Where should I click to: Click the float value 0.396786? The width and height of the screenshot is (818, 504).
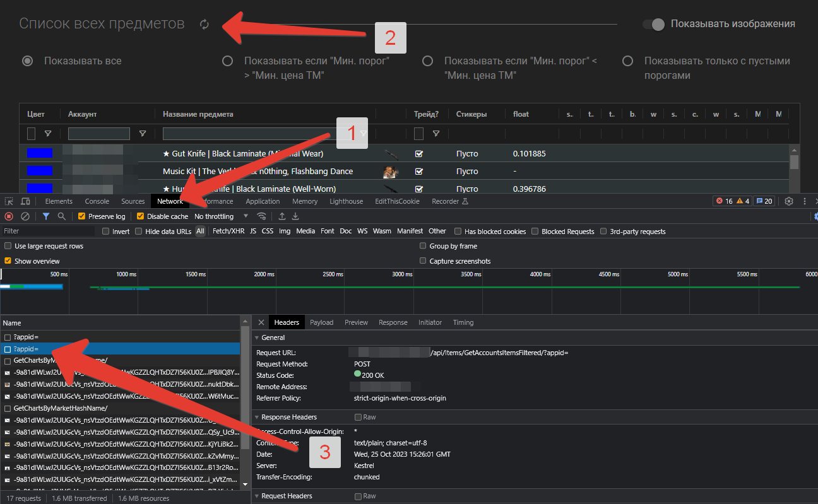(530, 189)
